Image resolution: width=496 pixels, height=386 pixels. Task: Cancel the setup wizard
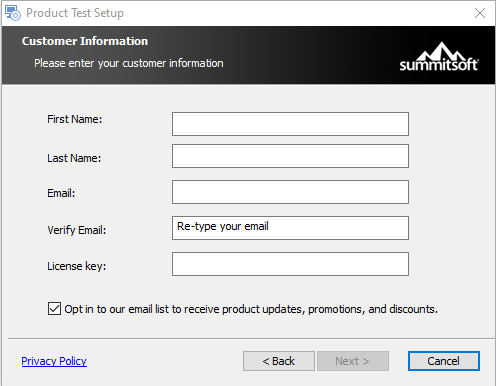coord(444,361)
